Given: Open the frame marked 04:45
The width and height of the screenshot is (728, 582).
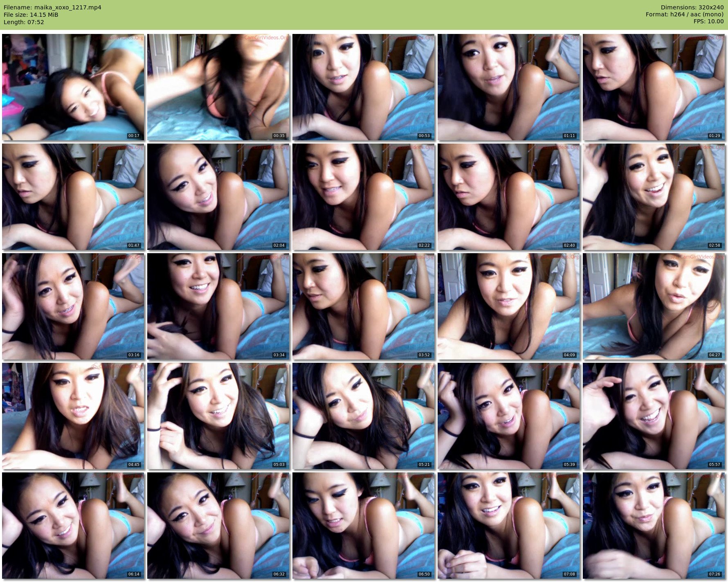Looking at the screenshot, I should click(73, 416).
